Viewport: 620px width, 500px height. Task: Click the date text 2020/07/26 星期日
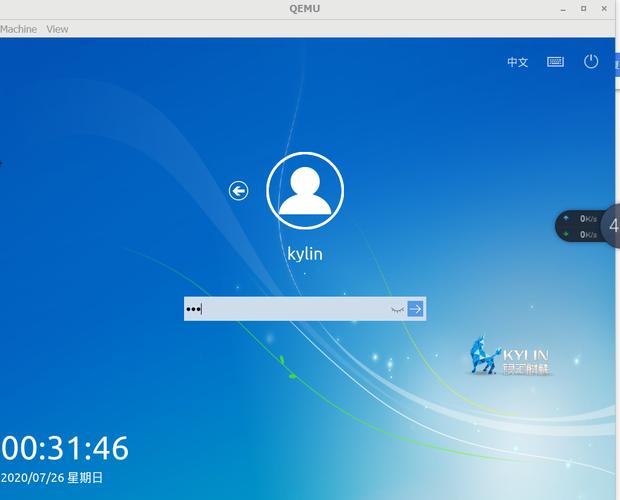point(52,477)
